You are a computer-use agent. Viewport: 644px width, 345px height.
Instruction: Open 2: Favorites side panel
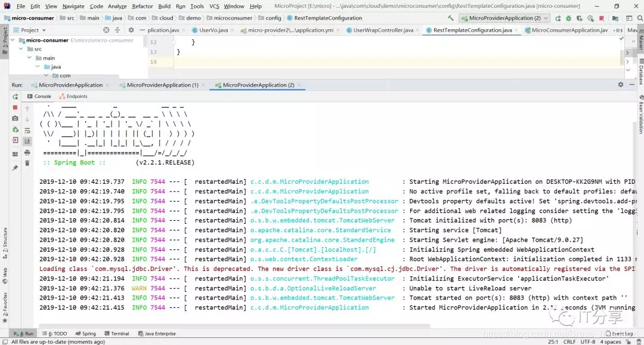[5, 309]
